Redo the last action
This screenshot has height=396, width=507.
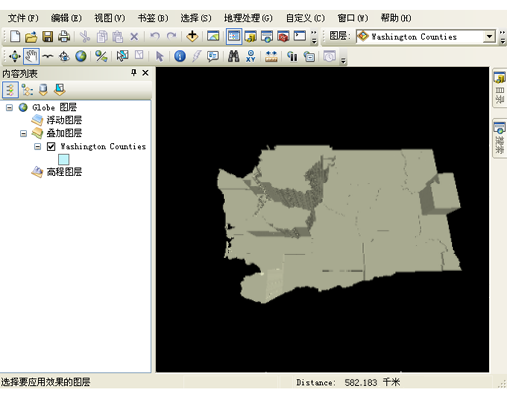tap(171, 36)
